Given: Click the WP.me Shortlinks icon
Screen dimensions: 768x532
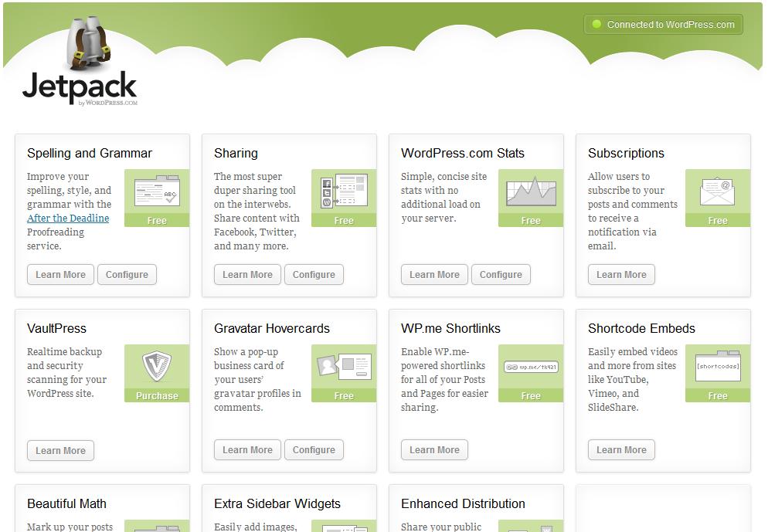Looking at the screenshot, I should [x=531, y=367].
